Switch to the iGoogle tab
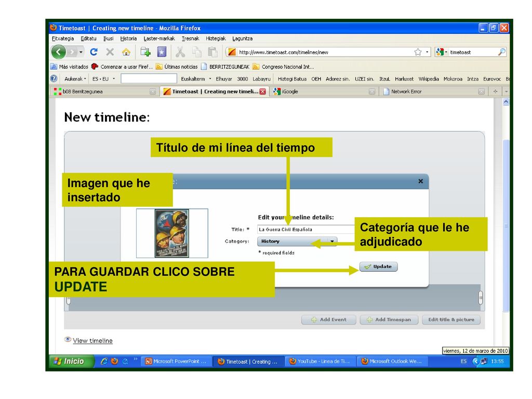This screenshot has width=532, height=399. pyautogui.click(x=324, y=91)
